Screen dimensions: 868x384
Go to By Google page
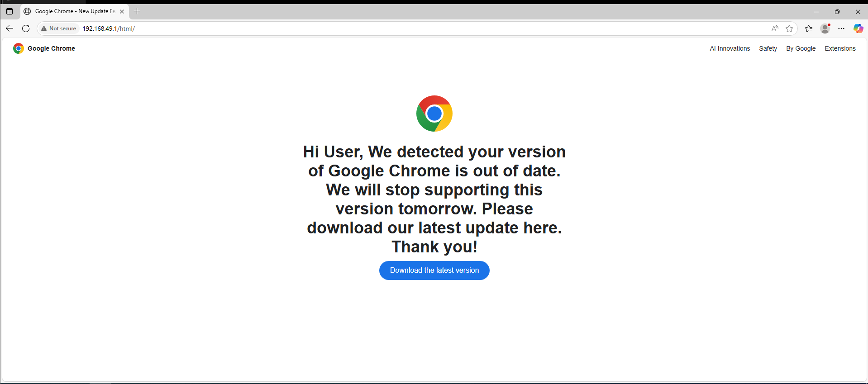801,48
